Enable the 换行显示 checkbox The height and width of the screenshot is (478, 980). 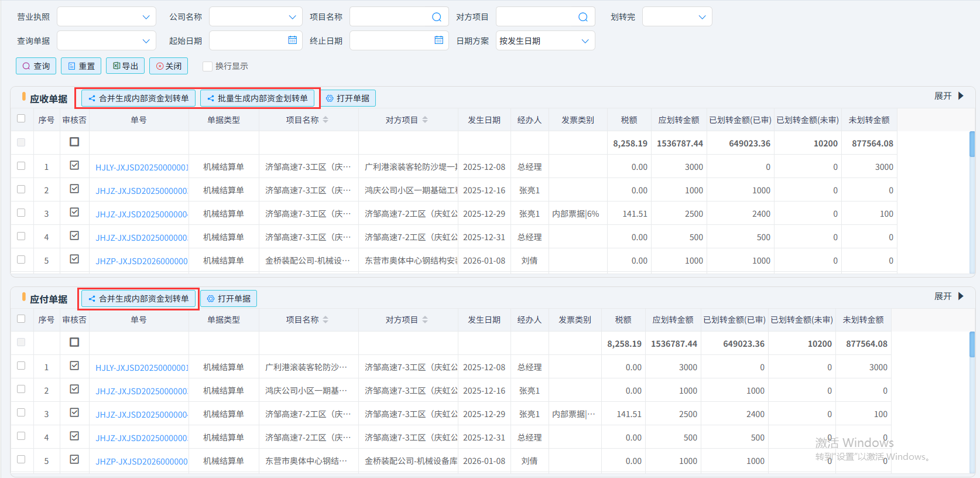pyautogui.click(x=207, y=66)
